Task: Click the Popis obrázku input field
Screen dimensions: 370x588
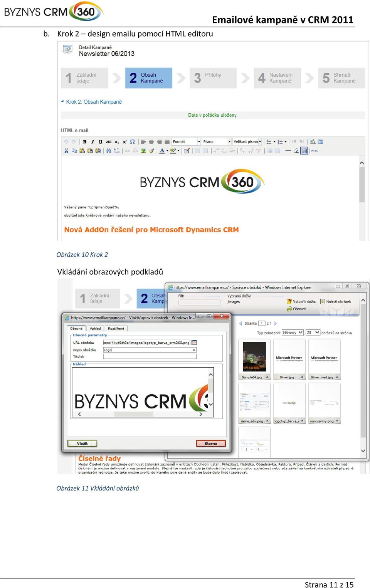Action: 150,350
